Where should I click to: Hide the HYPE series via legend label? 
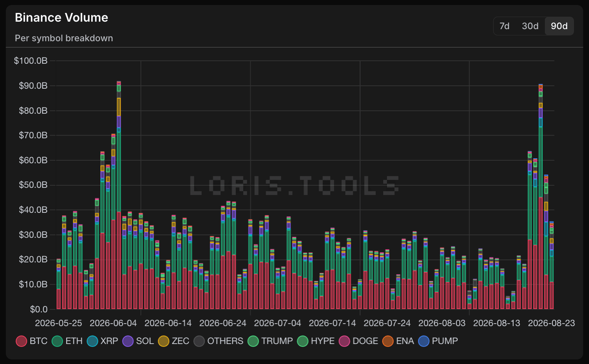click(323, 341)
